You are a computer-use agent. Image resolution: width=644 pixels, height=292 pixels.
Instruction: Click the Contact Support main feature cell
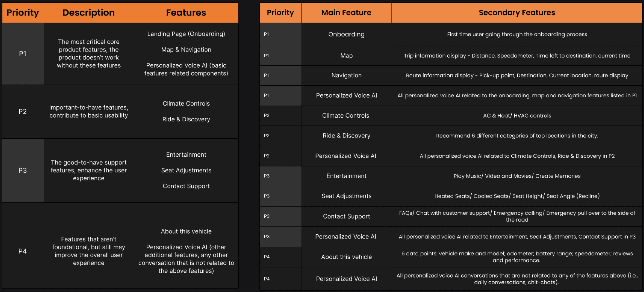pos(346,216)
